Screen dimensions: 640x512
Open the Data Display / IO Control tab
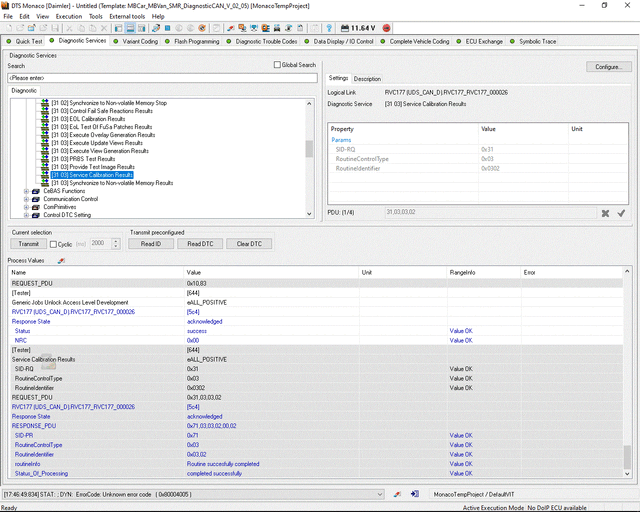click(339, 41)
